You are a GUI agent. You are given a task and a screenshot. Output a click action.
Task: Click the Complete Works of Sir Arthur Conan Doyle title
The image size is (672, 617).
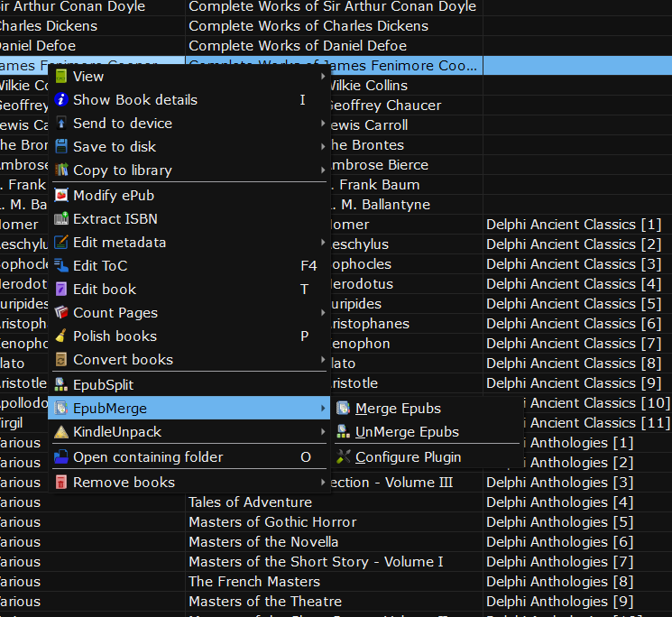[x=335, y=6]
